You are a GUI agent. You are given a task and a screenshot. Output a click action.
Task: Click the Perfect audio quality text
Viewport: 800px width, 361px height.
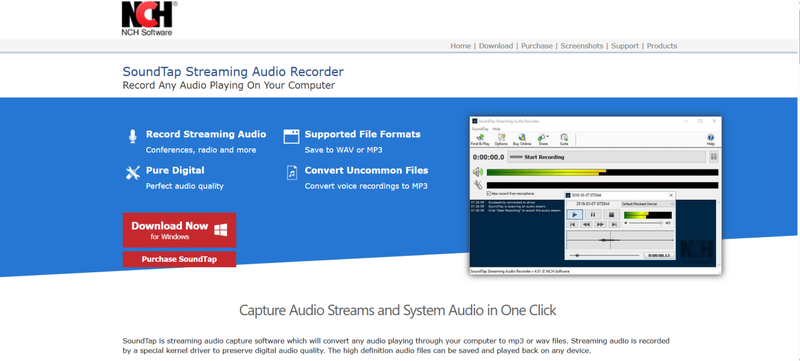pyautogui.click(x=185, y=186)
